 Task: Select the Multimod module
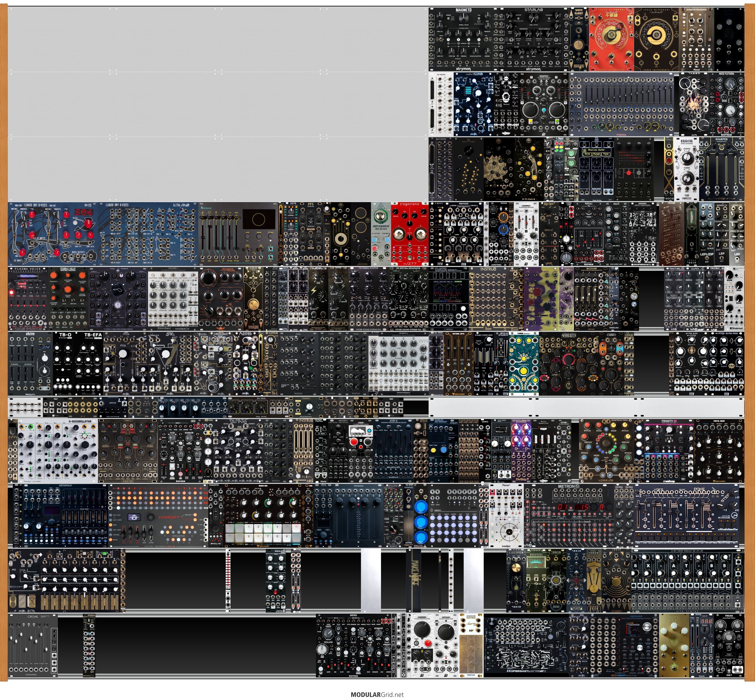click(245, 363)
